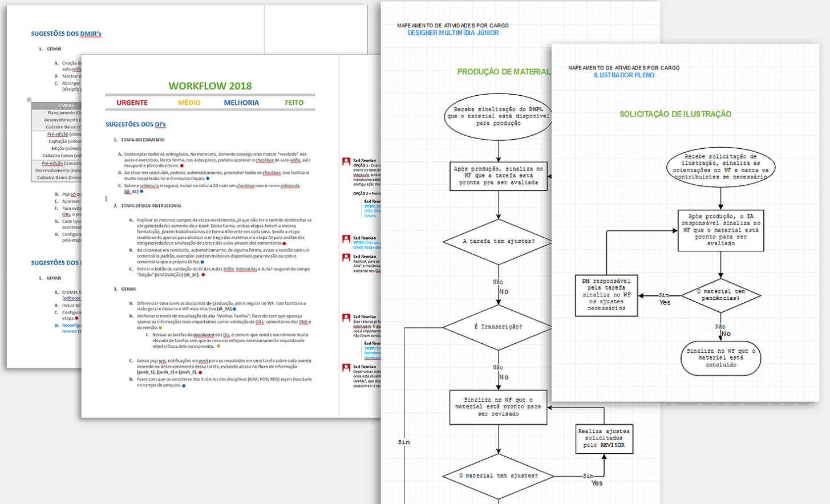Click comment avatar beside OPÇÃO 1 comment
830x504 pixels.
click(346, 161)
